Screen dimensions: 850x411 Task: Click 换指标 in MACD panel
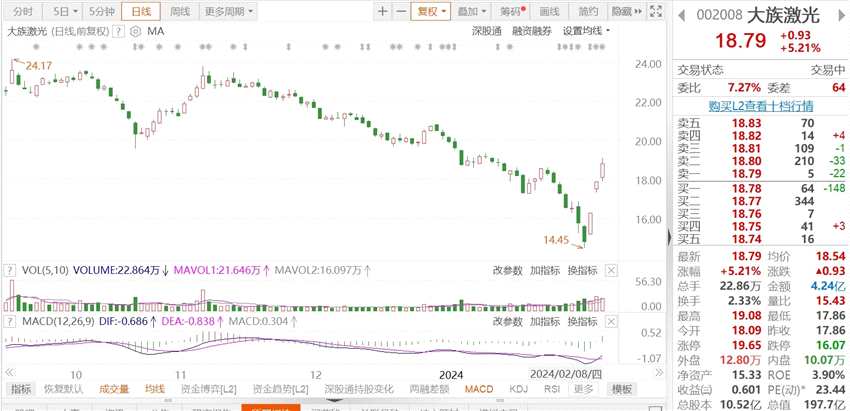pyautogui.click(x=582, y=322)
